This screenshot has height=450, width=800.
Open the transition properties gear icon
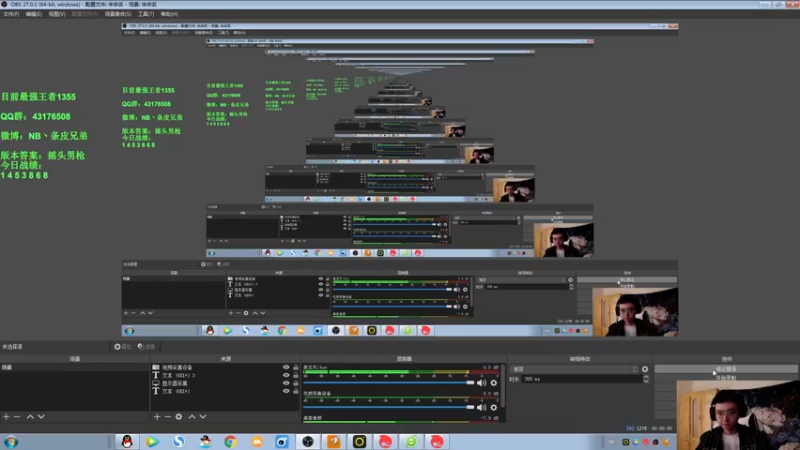pos(645,369)
